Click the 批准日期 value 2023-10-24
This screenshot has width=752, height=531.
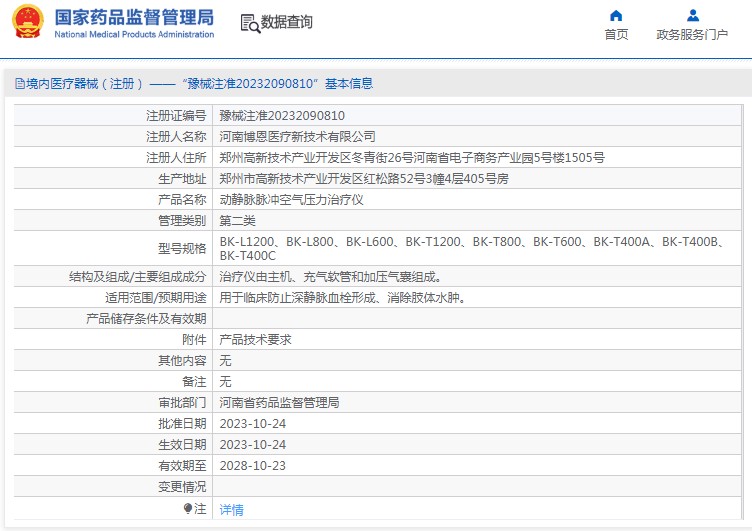point(253,424)
